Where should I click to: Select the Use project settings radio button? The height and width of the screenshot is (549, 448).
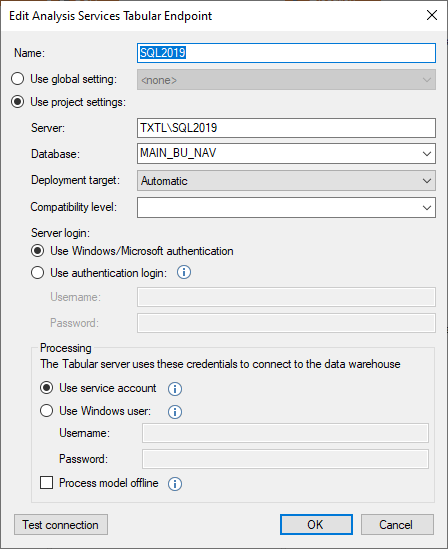click(18, 102)
